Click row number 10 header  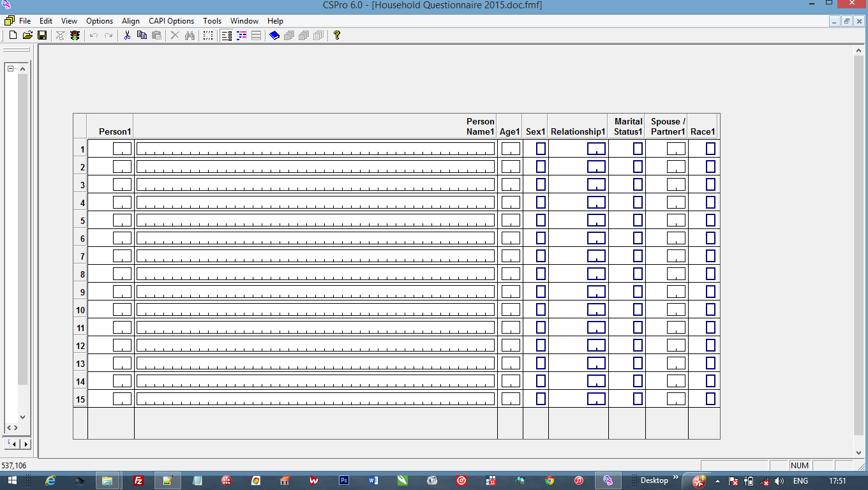(x=80, y=310)
